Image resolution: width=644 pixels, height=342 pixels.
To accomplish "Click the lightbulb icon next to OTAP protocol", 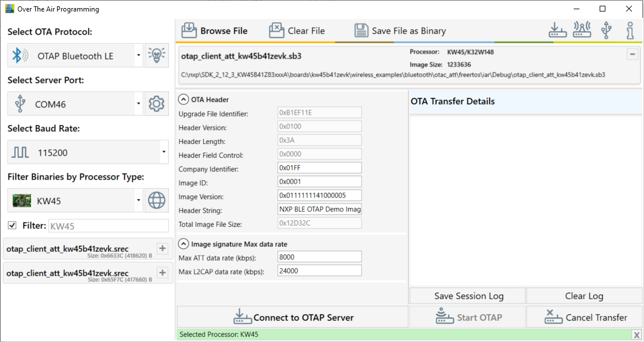I will pyautogui.click(x=156, y=55).
